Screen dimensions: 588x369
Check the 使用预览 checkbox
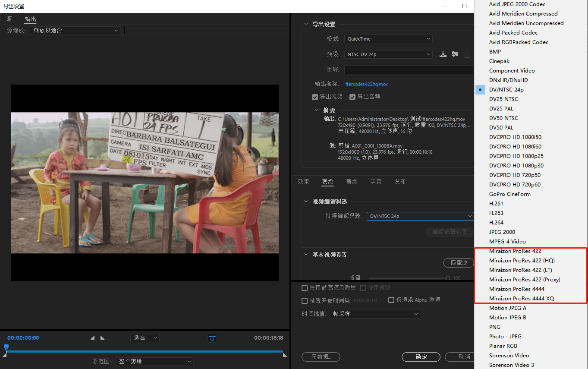coord(363,288)
